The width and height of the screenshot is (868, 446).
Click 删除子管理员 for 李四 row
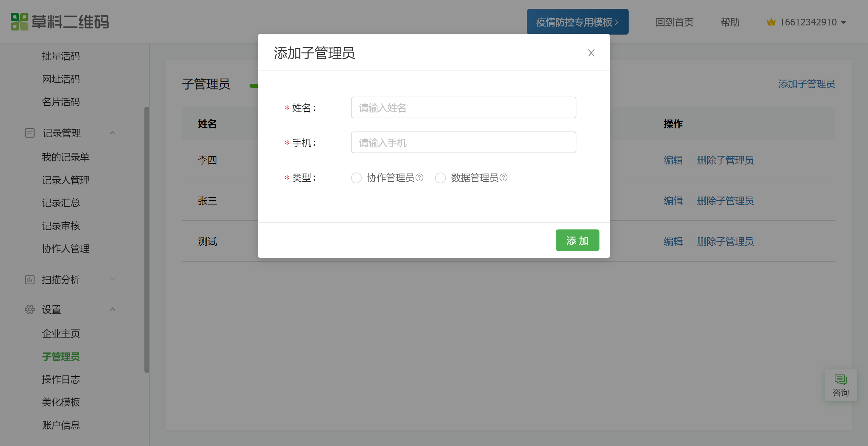725,160
